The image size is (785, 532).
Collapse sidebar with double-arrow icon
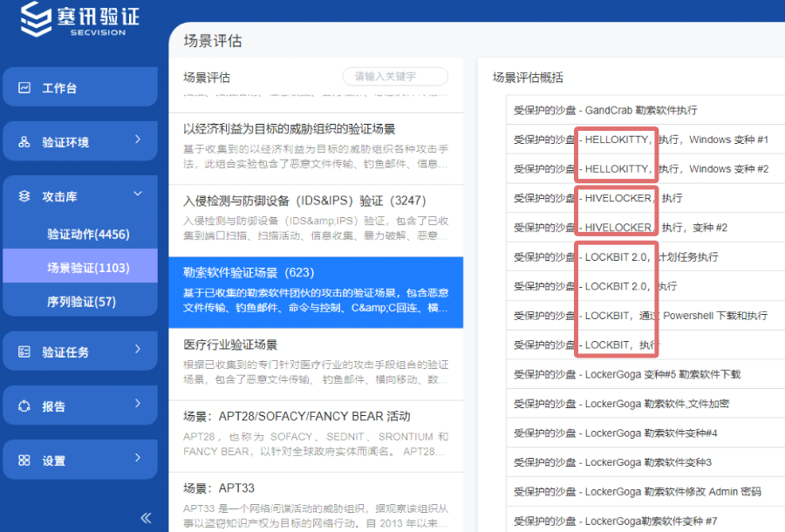pyautogui.click(x=146, y=517)
